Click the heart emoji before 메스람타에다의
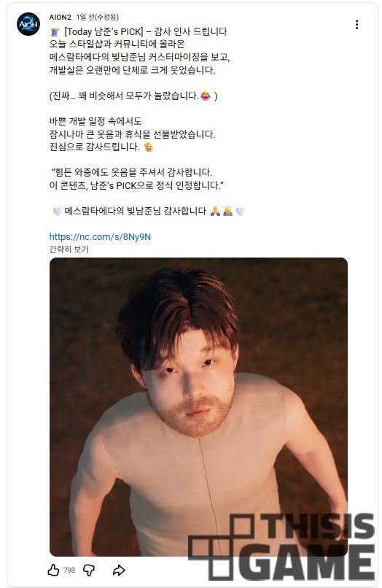The width and height of the screenshot is (382, 588). [57, 212]
